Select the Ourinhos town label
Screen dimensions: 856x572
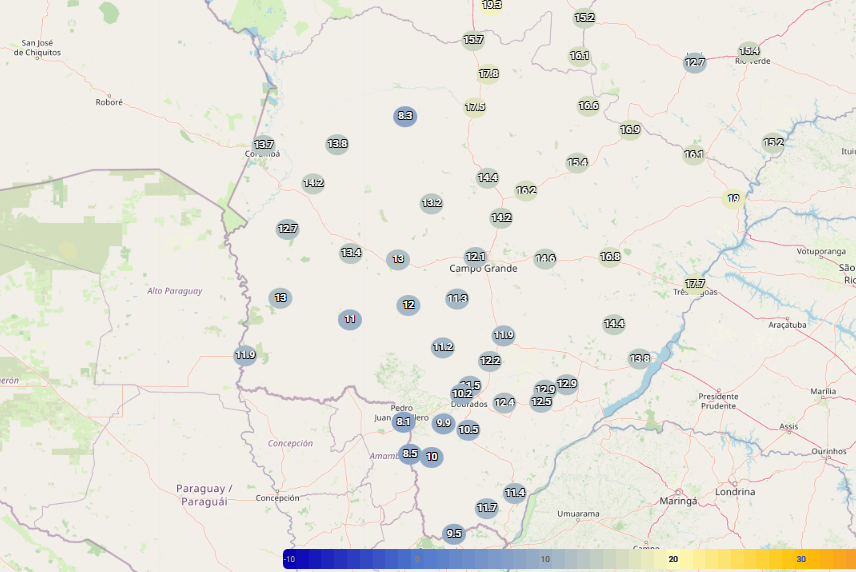[829, 451]
